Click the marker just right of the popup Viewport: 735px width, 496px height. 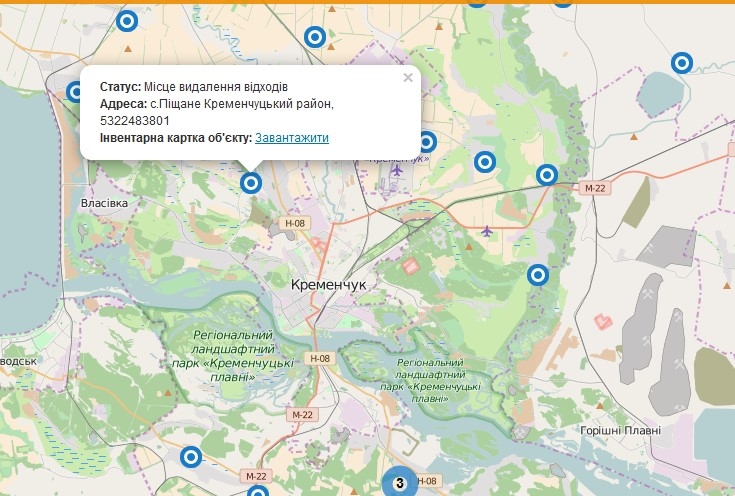click(x=427, y=142)
